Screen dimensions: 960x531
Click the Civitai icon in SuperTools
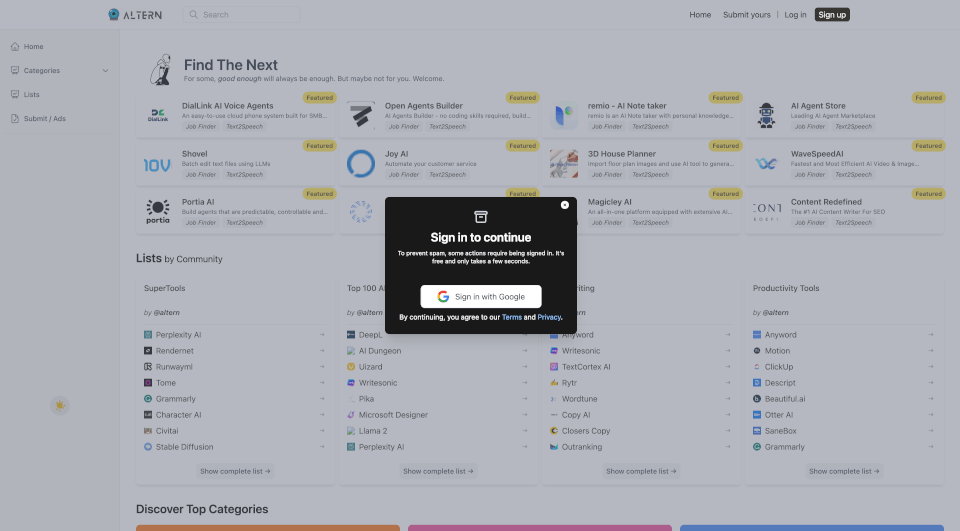pyautogui.click(x=148, y=431)
